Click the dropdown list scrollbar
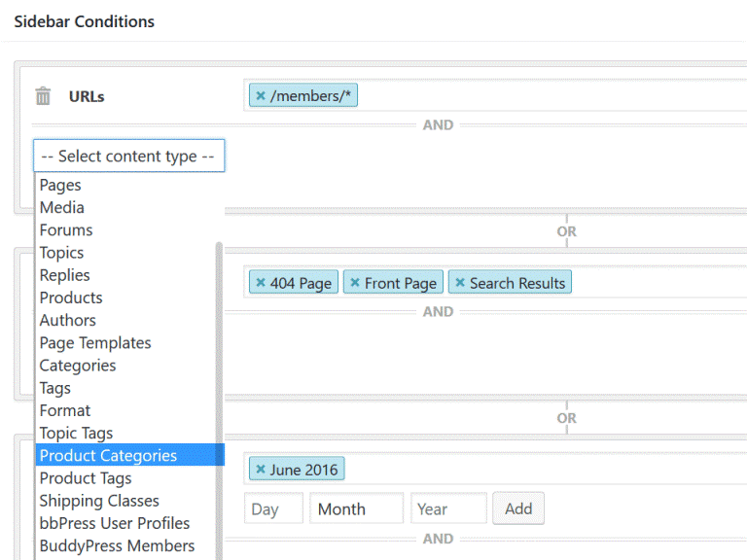The height and width of the screenshot is (560, 747). click(x=219, y=400)
